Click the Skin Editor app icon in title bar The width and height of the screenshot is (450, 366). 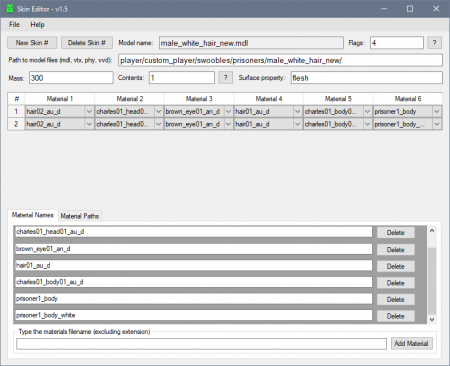[x=10, y=9]
